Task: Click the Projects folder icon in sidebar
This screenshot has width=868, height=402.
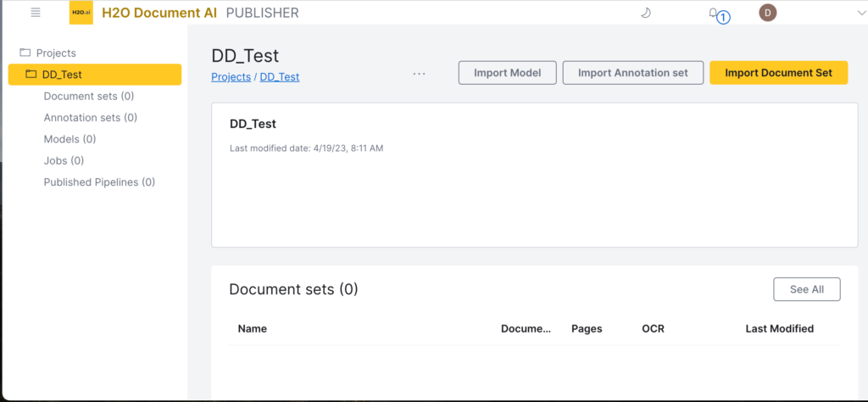Action: click(x=25, y=53)
